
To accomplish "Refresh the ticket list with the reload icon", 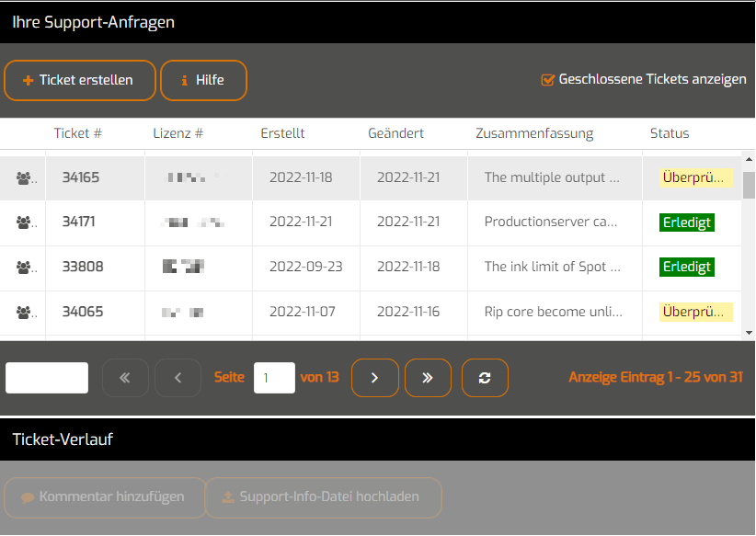I will (x=485, y=377).
